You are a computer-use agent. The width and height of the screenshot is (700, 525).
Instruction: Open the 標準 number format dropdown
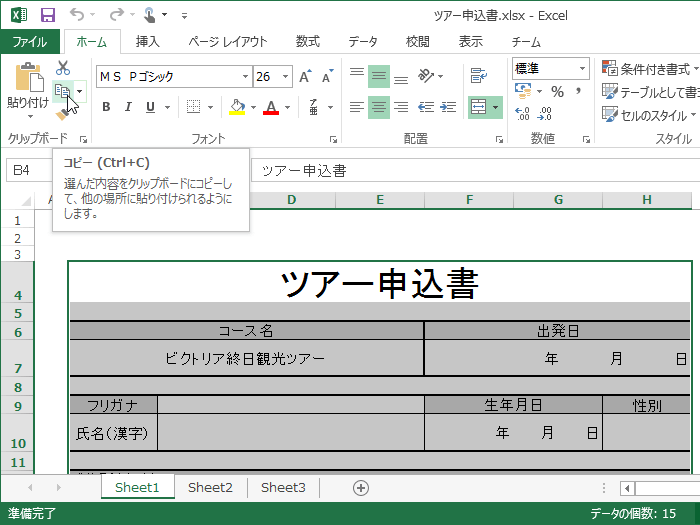[x=582, y=68]
